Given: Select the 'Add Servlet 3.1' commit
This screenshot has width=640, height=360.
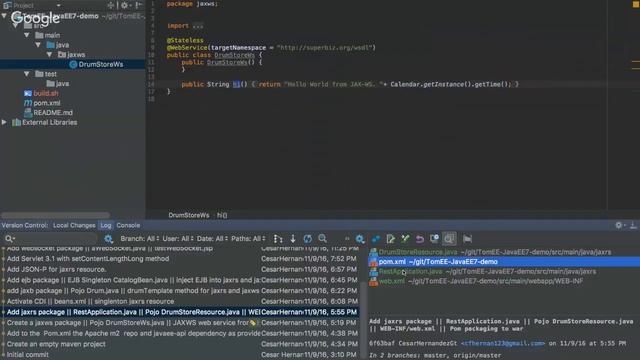Looking at the screenshot, I should (x=180, y=259).
